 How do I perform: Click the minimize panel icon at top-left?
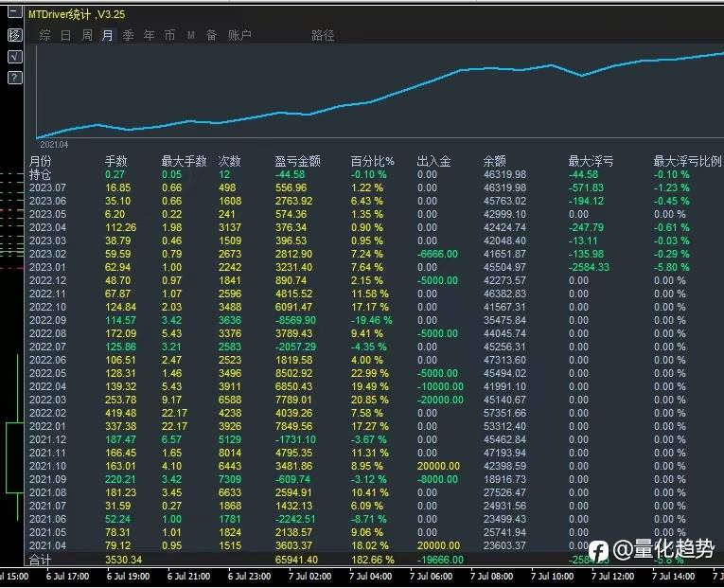(14, 14)
